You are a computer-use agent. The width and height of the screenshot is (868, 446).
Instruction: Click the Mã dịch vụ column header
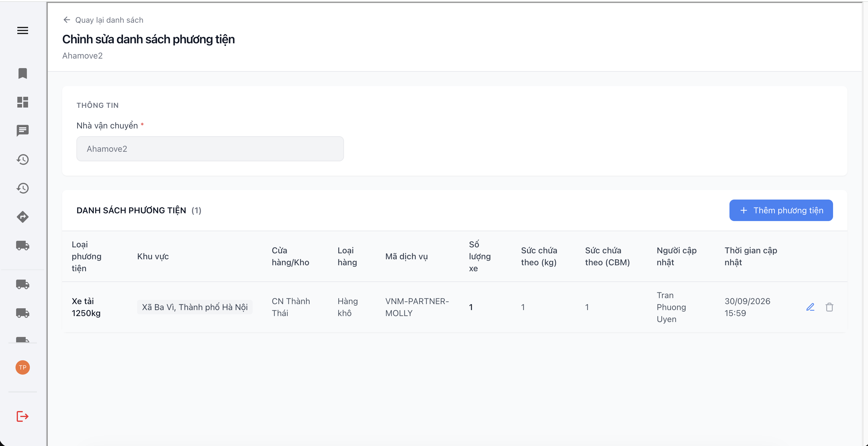406,256
